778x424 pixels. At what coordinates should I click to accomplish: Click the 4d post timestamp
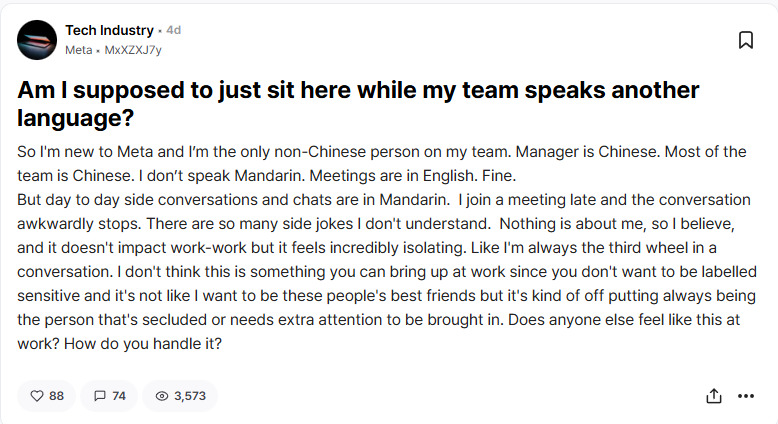[x=174, y=31]
